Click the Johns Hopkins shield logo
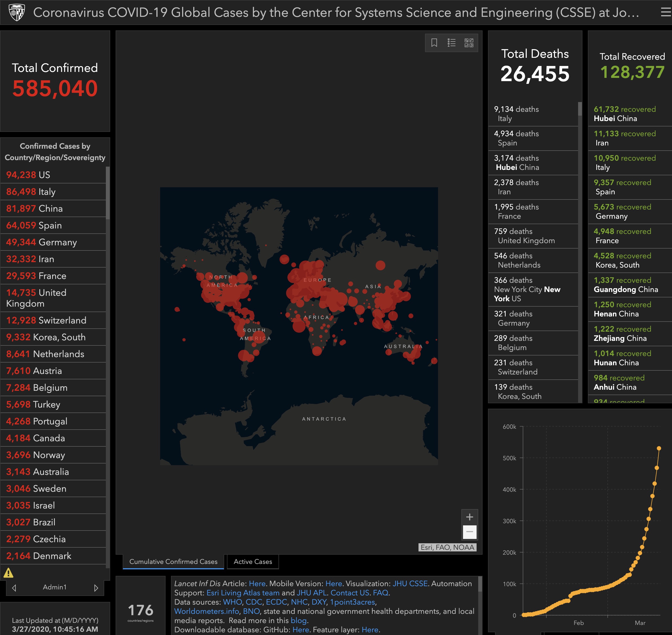The image size is (672, 635). (x=16, y=12)
